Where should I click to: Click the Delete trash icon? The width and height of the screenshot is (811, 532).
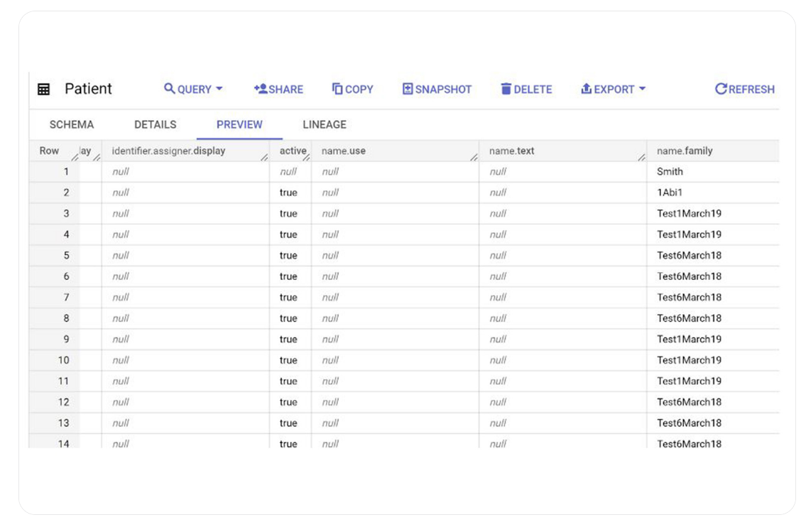point(506,89)
